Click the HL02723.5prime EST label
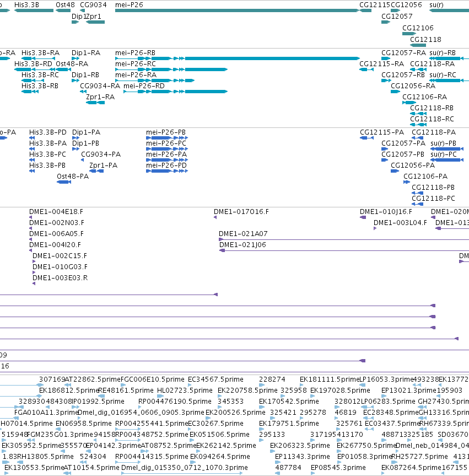Viewport: 469px width, 476px height. point(185,391)
